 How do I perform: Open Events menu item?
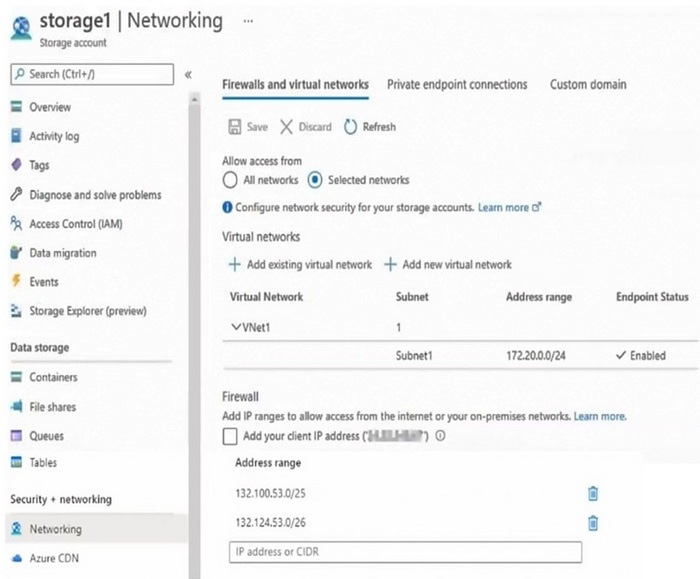pos(44,282)
